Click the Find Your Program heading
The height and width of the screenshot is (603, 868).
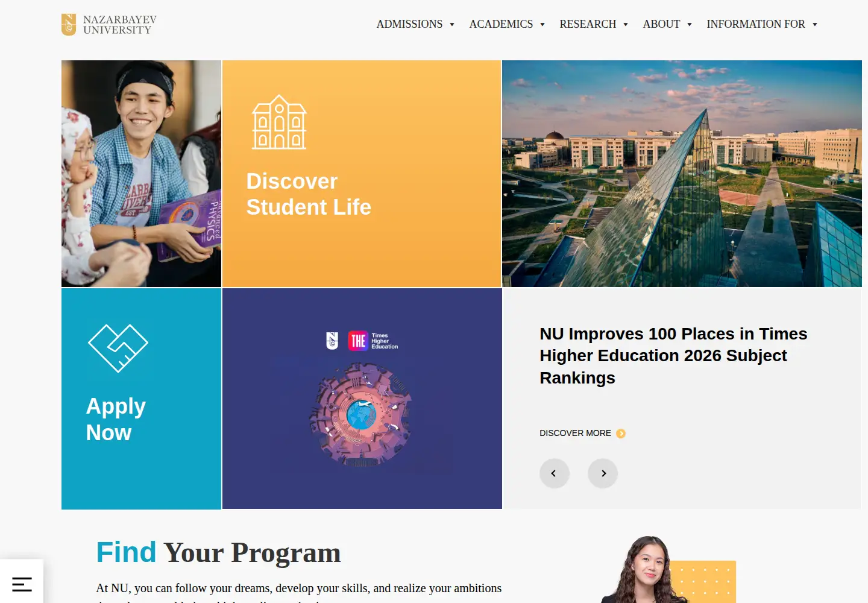pyautogui.click(x=218, y=552)
